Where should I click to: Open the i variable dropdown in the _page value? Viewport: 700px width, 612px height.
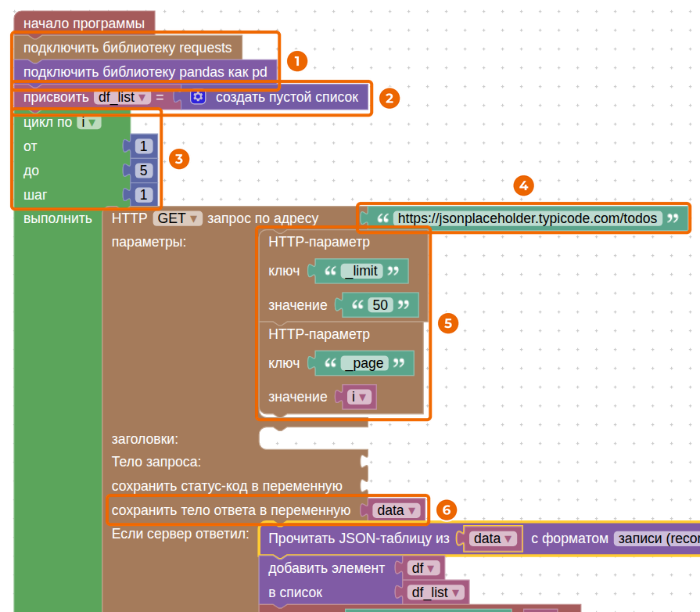pyautogui.click(x=359, y=397)
